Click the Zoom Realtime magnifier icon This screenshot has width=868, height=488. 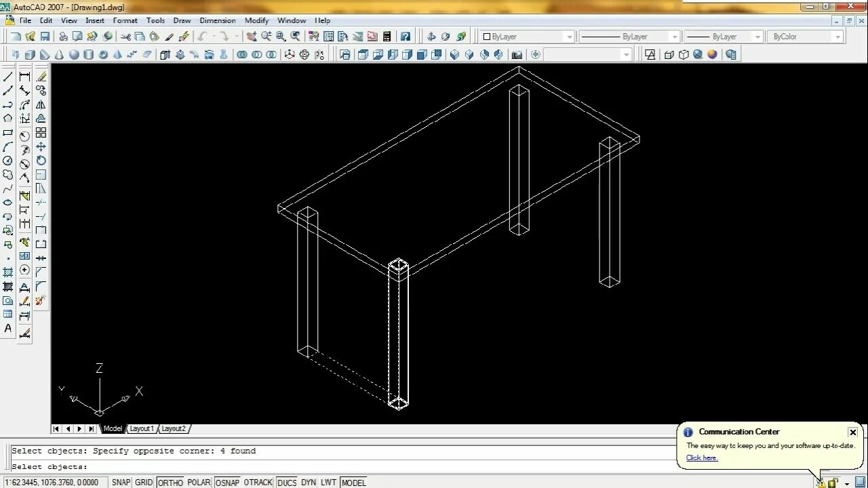[266, 36]
